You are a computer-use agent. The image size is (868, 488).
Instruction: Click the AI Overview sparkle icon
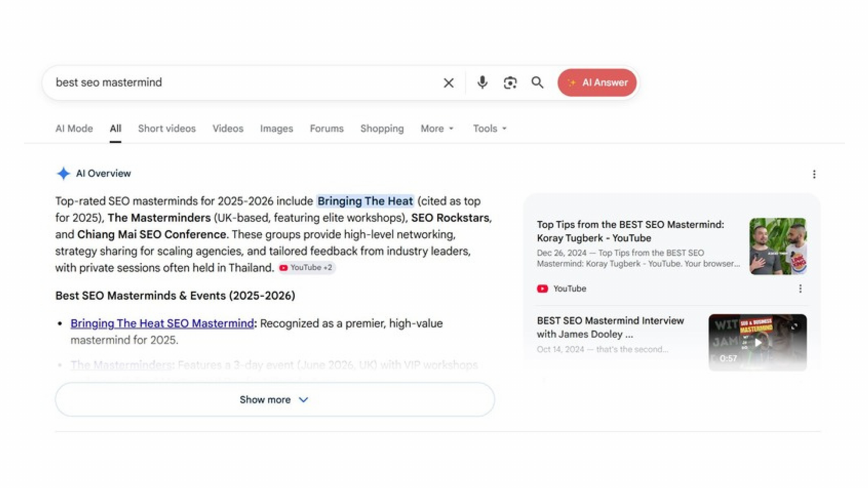[x=63, y=173]
